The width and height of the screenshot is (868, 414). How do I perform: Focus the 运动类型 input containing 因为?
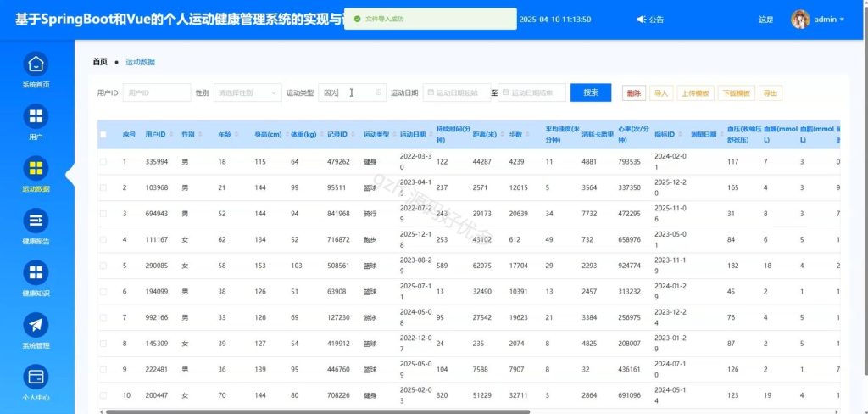tap(352, 92)
